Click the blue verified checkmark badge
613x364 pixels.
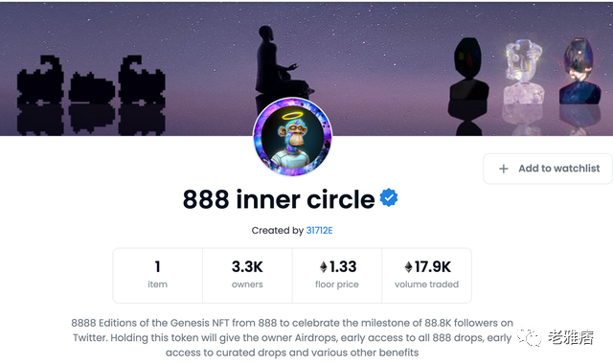click(389, 197)
